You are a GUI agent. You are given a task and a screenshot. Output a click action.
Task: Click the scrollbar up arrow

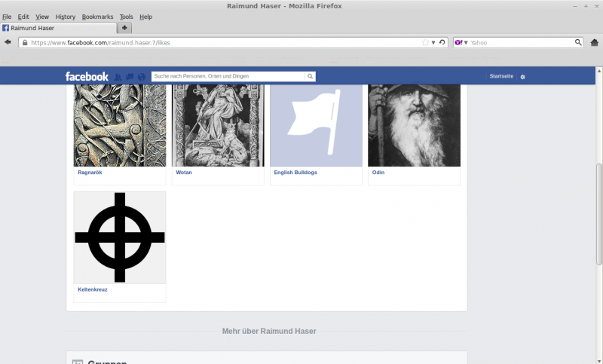(x=598, y=71)
